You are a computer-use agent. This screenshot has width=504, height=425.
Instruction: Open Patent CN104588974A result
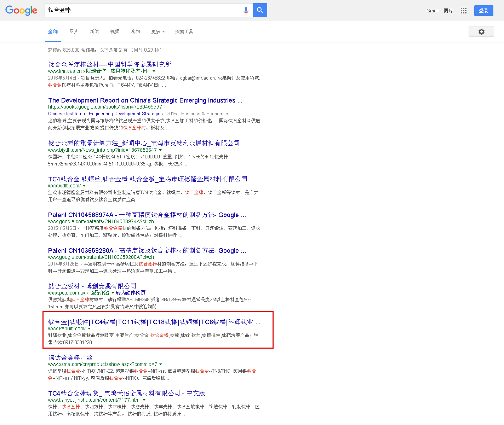coord(147,215)
